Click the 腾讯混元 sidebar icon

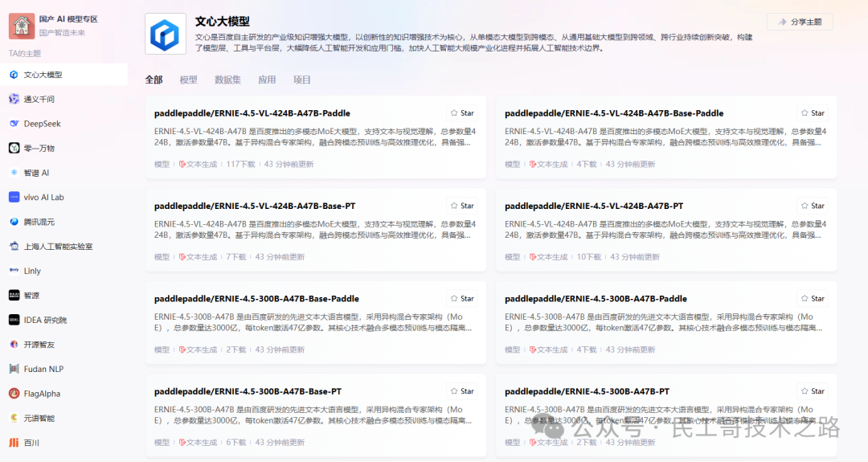click(14, 221)
